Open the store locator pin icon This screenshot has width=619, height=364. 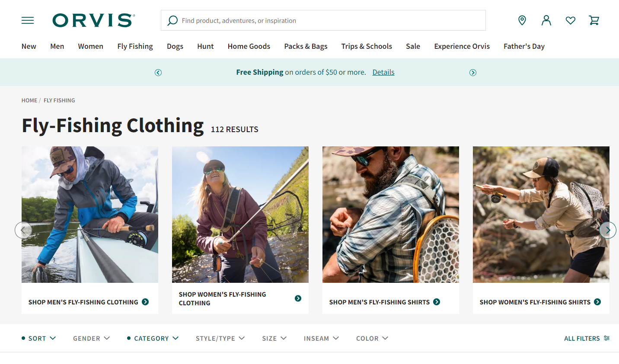522,20
